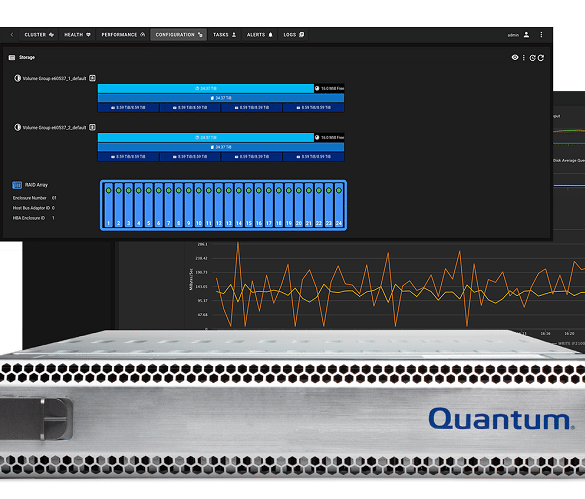Open the top-bar vertical dots menu

(x=541, y=35)
